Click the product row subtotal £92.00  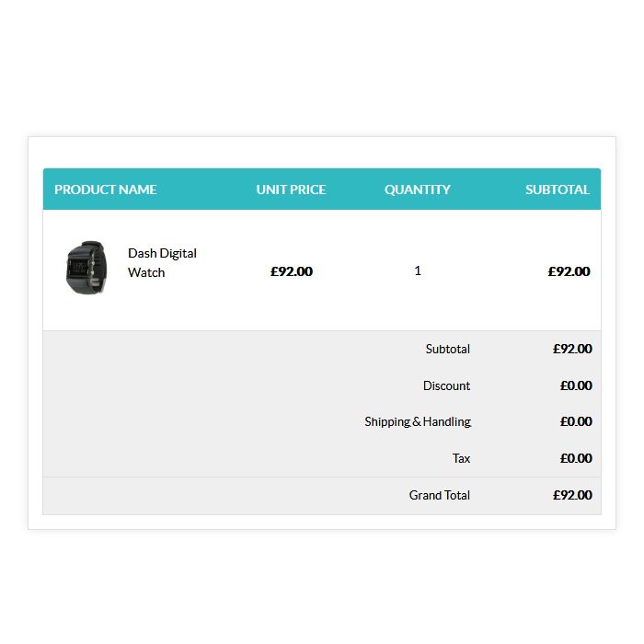coord(569,271)
